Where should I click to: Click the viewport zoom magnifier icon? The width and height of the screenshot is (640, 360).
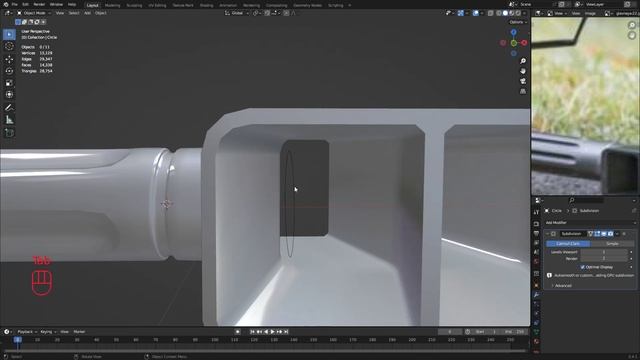523,61
